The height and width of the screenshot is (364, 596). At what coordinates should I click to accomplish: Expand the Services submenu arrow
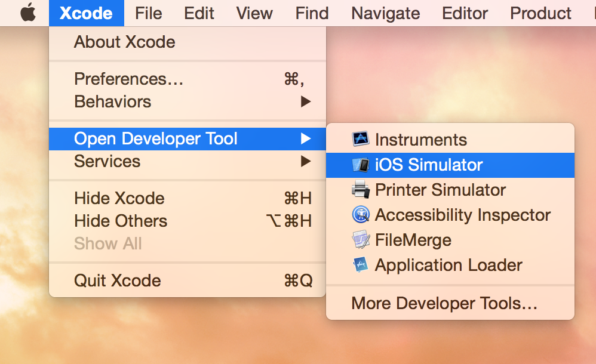[x=306, y=161]
